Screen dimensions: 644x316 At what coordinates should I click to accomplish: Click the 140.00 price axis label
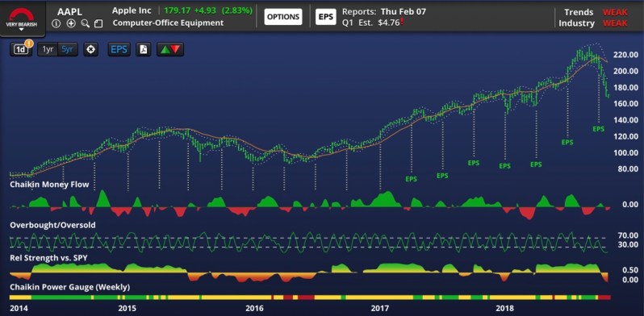point(626,120)
